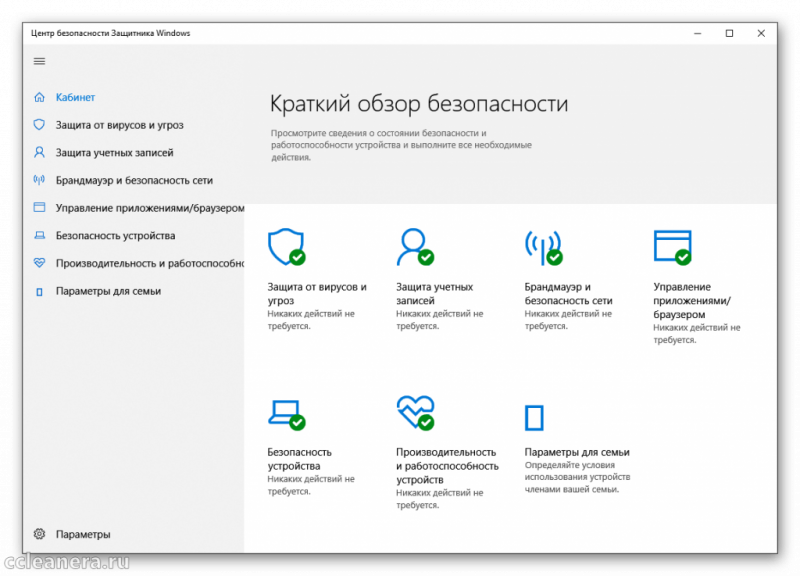Select Кабинет in the sidebar
This screenshot has width=800, height=576.
click(76, 97)
